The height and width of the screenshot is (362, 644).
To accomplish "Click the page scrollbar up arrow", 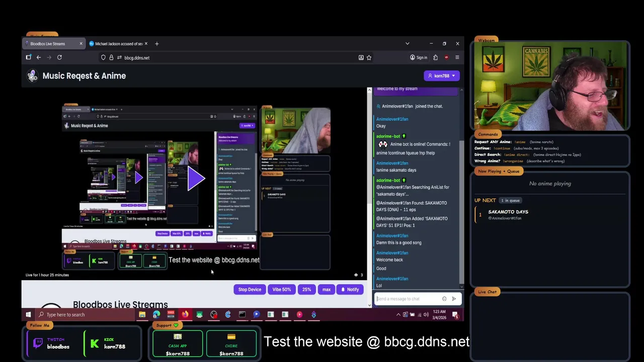I will click(x=369, y=90).
